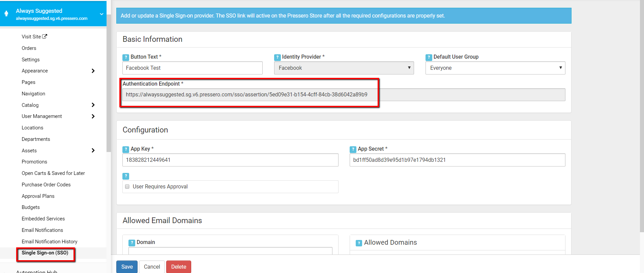Open Budgets in the sidebar
Screen dimensions: 644x273
point(31,207)
